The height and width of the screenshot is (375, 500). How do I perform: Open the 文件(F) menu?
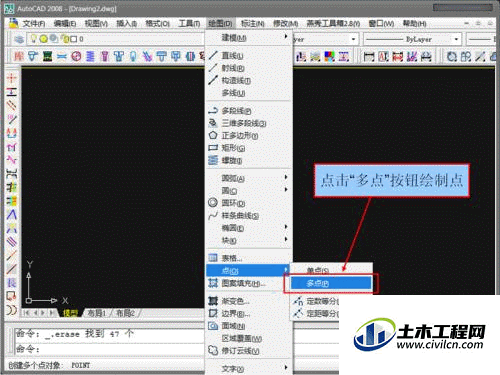34,24
